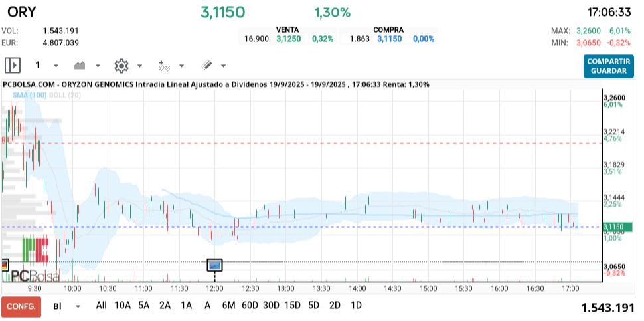Select the 6M time range

click(x=228, y=305)
